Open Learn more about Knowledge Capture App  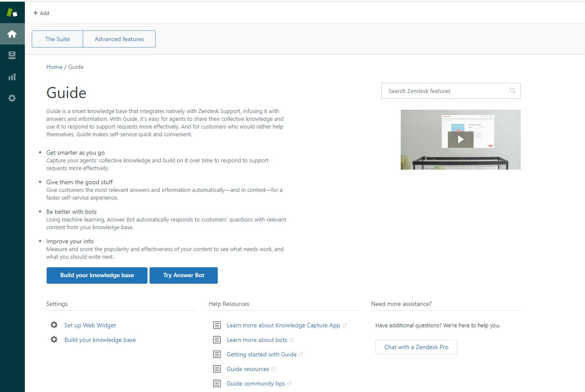(283, 325)
